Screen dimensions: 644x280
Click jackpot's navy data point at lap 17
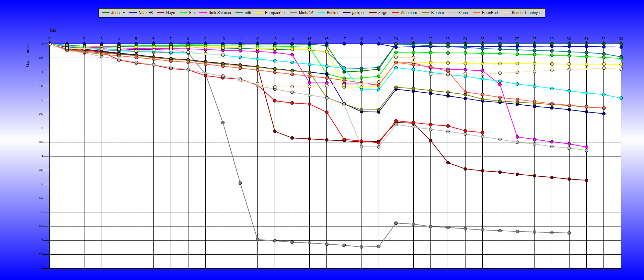(x=344, y=104)
